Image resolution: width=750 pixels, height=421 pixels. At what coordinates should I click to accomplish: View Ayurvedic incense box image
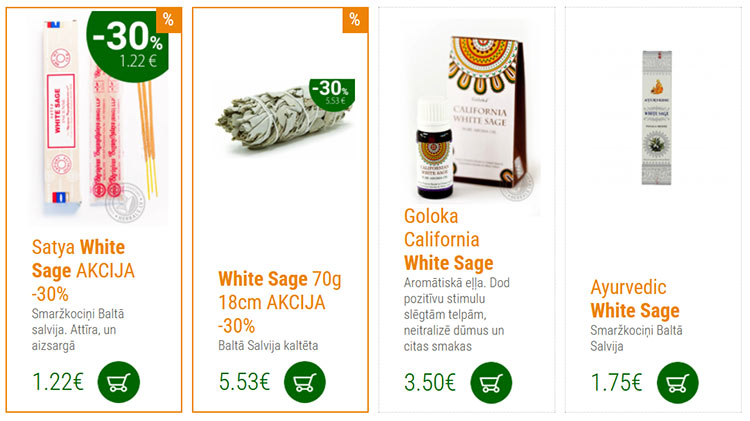tap(657, 118)
